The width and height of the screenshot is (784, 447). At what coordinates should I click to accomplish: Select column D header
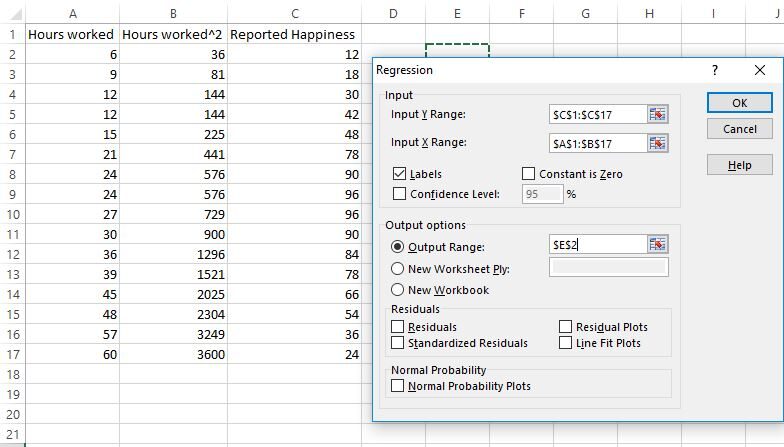pyautogui.click(x=393, y=14)
